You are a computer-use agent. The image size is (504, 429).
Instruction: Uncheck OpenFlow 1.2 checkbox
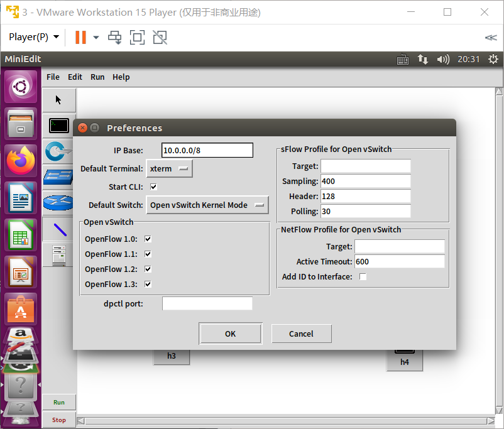148,269
